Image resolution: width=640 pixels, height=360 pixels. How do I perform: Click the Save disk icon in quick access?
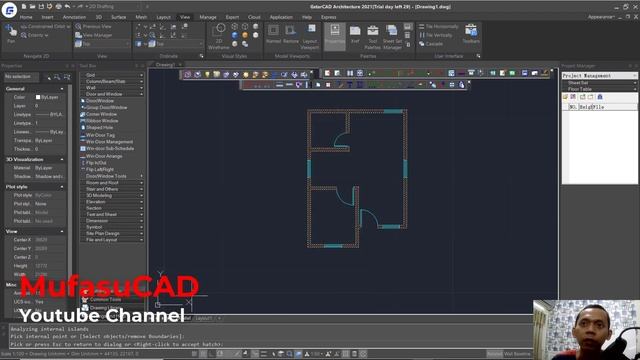click(41, 7)
